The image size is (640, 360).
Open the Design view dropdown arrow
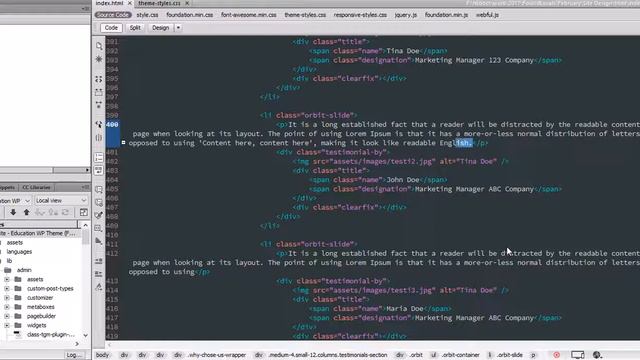click(178, 28)
